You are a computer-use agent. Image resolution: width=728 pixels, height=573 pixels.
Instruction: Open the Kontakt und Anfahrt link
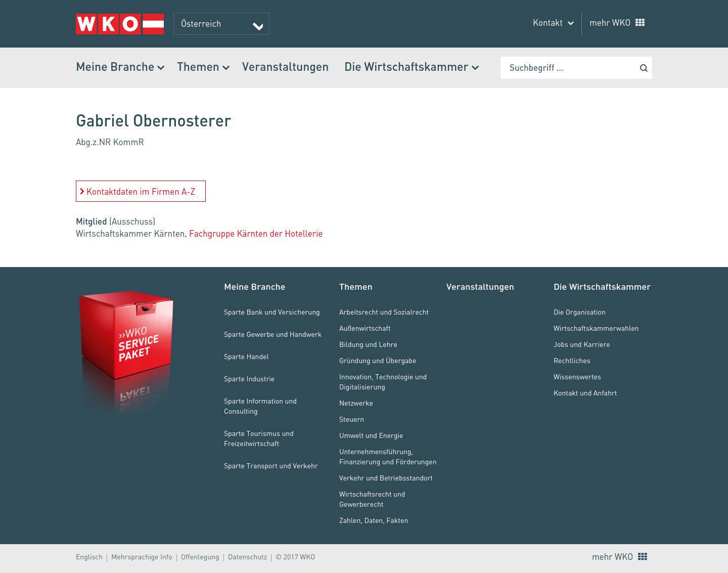coord(585,393)
